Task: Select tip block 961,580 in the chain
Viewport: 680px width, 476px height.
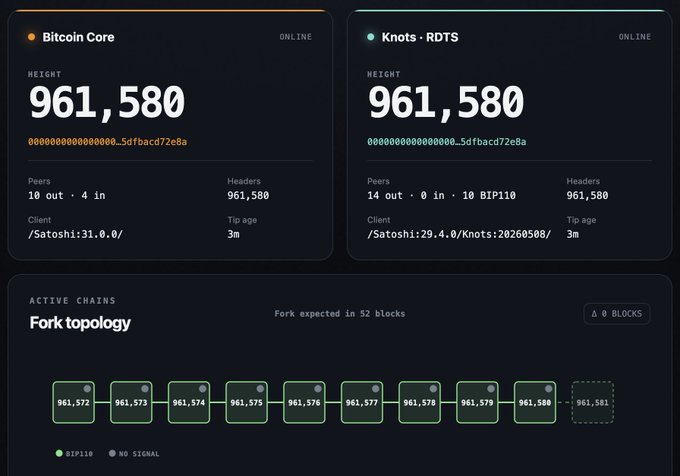Action: [x=535, y=402]
